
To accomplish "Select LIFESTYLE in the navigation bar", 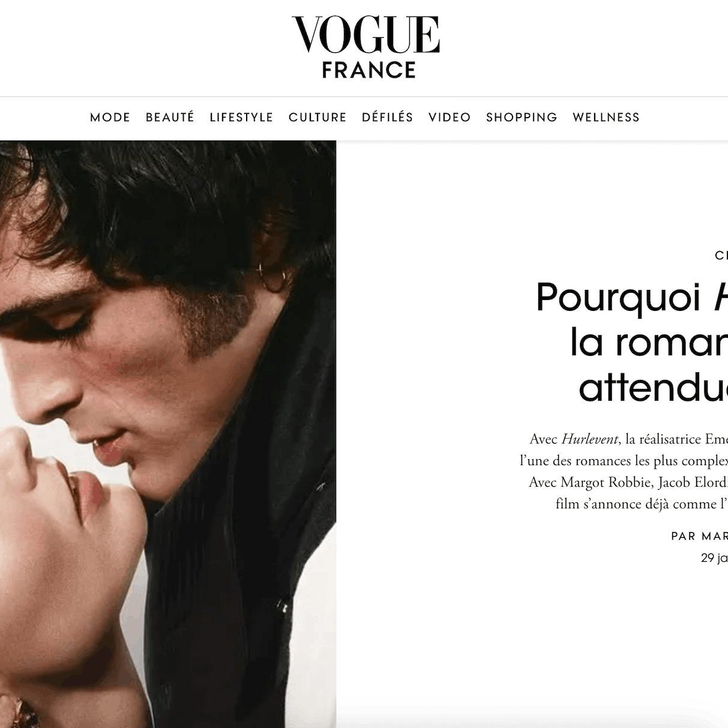I will point(241,118).
